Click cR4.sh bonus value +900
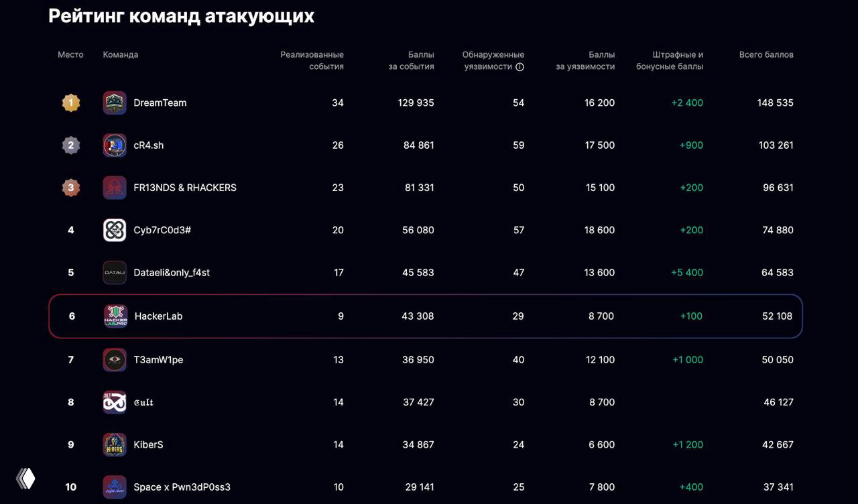 [691, 145]
